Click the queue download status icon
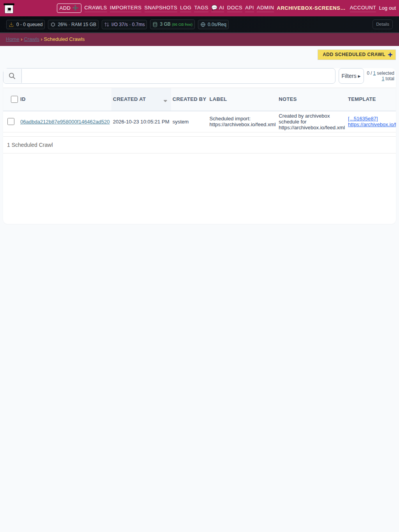The height and width of the screenshot is (532, 399). (11, 25)
